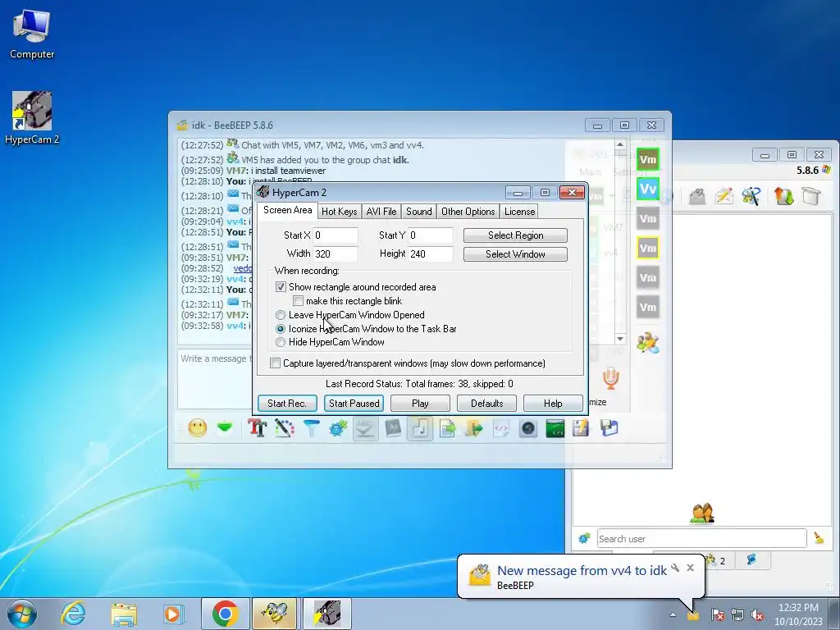Click the green down-arrow icon beside the smiley
The image size is (840, 630).
point(225,427)
